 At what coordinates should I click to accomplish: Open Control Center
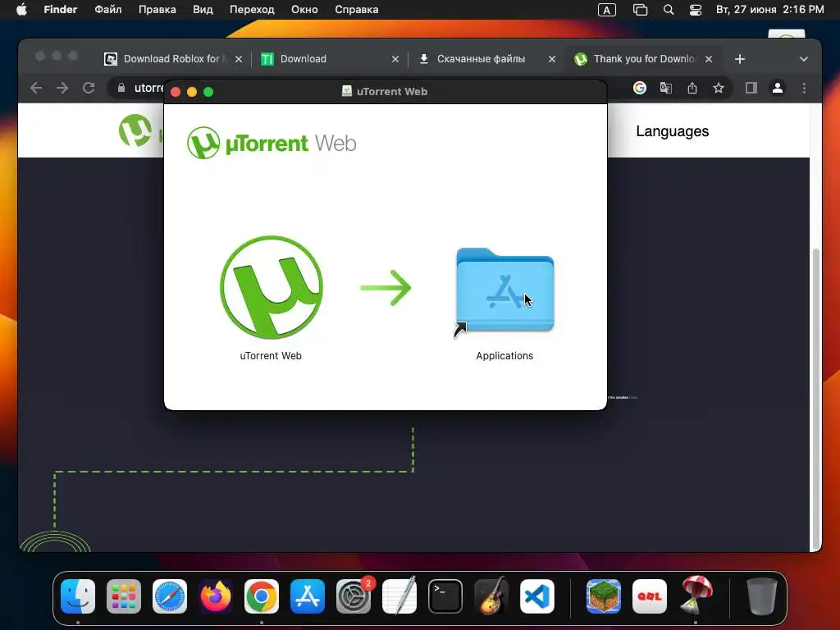pos(696,10)
